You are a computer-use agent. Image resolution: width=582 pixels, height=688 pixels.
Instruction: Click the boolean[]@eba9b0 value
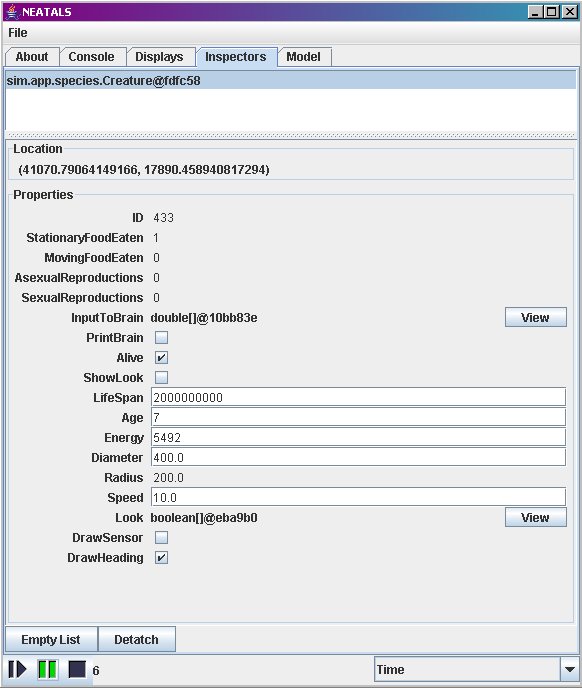point(204,517)
